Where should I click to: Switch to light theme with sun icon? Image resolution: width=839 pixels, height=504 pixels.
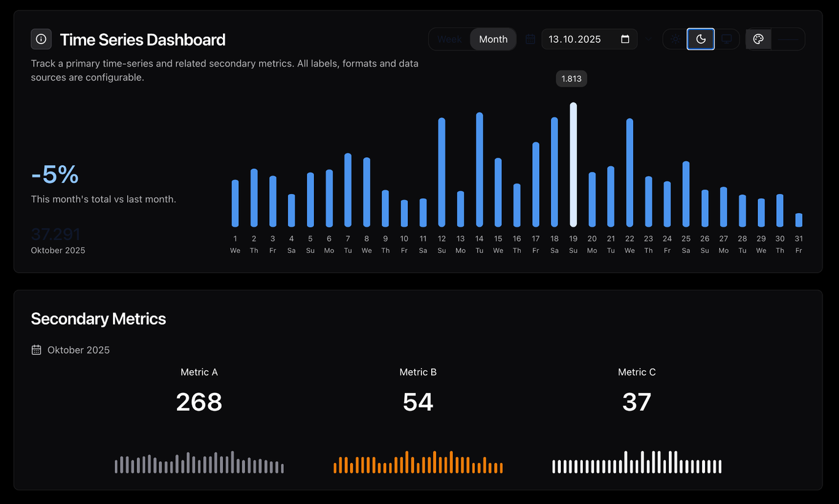tap(676, 39)
